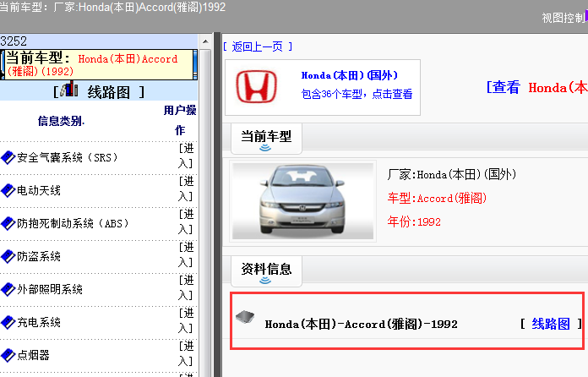Viewport: 588px width, 377px height.
Task: Click the [查看 Honda link at right
Action: pyautogui.click(x=537, y=87)
